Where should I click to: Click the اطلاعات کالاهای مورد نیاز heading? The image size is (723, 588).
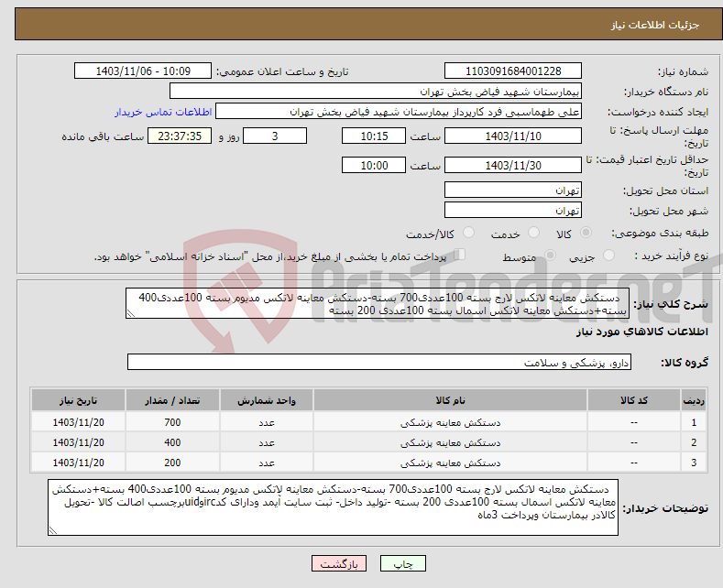[641, 332]
